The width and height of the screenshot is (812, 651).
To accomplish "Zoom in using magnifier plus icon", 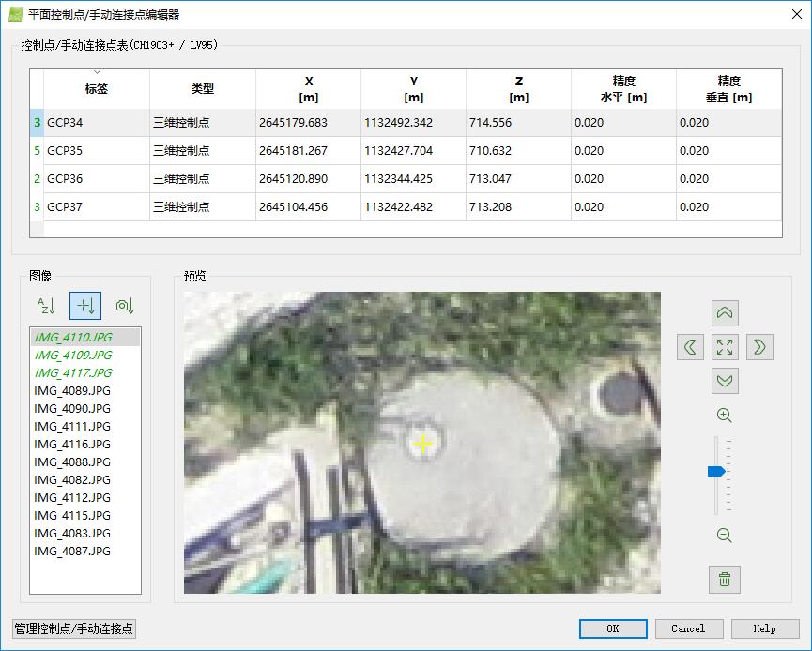I will 724,416.
